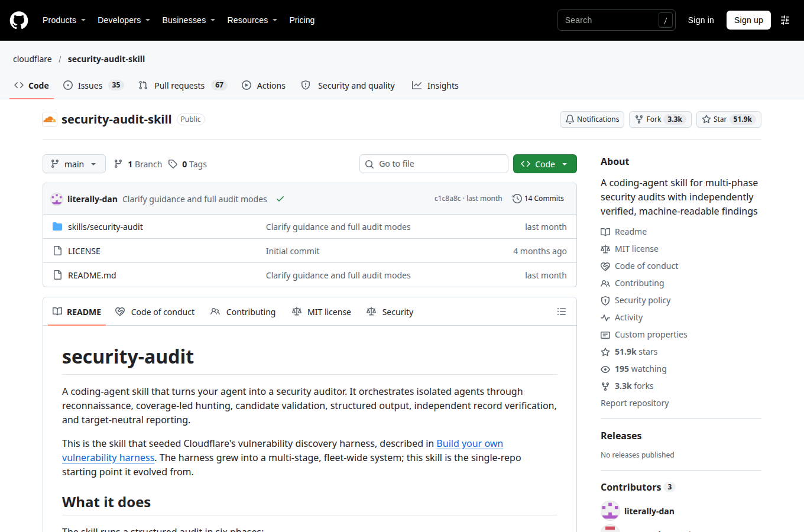Open the main branch selector dropdown

(74, 164)
